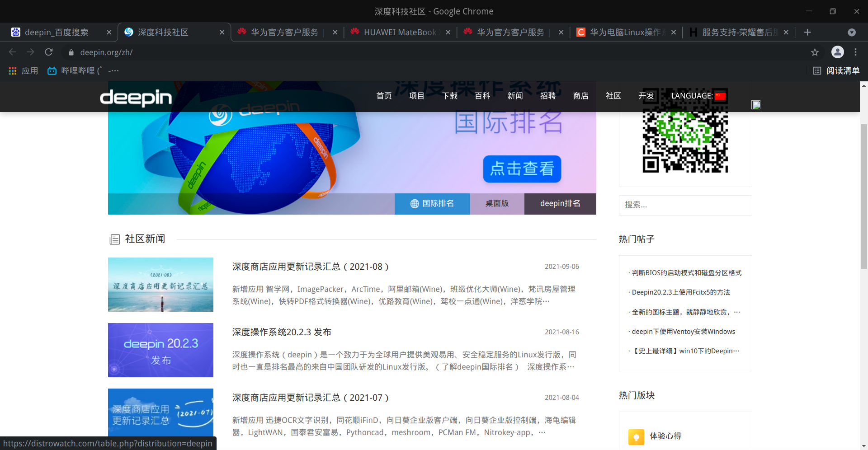Open the Chrome three-dot menu
The image size is (868, 450).
(855, 52)
